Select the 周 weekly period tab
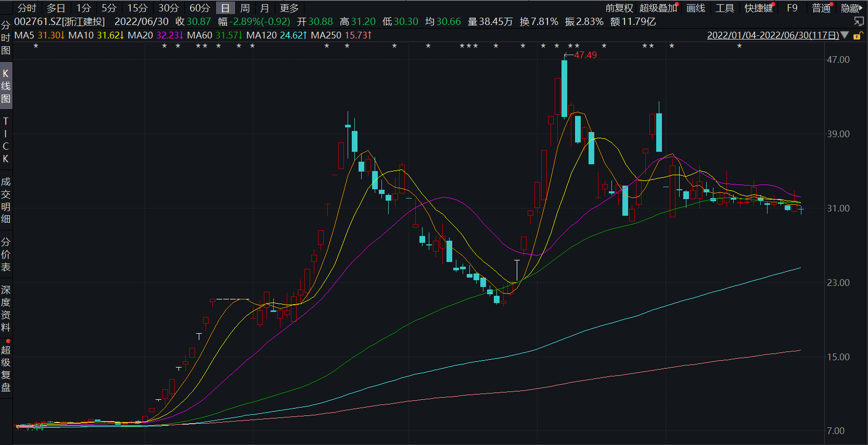Screen dimensions: 868x445 [x=245, y=8]
